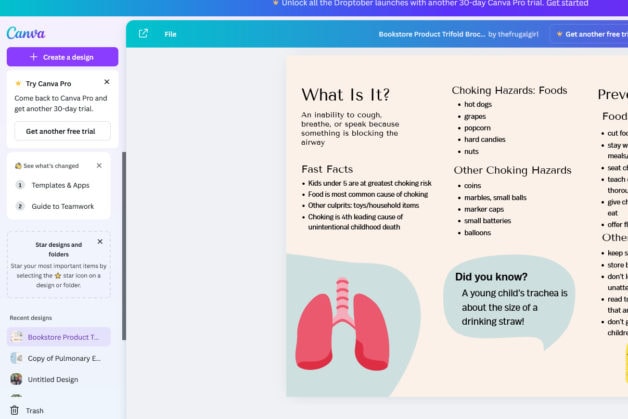Open the Trash folder
Viewport: 628px width, 419px height.
(35, 410)
